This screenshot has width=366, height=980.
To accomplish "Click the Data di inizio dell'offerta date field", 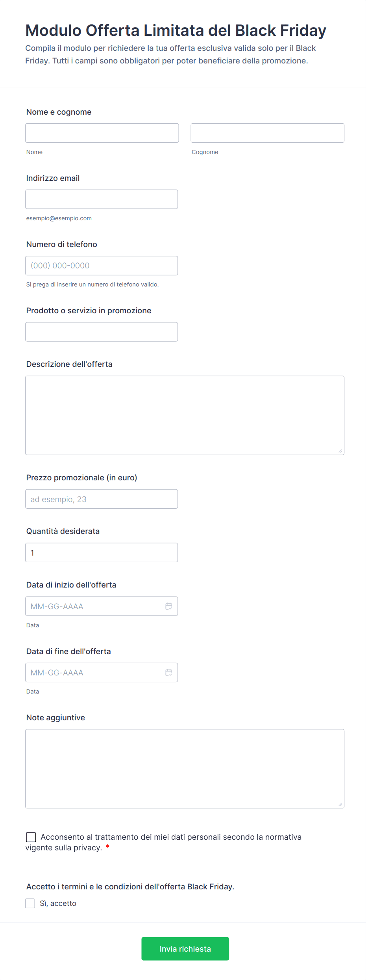I will (102, 606).
